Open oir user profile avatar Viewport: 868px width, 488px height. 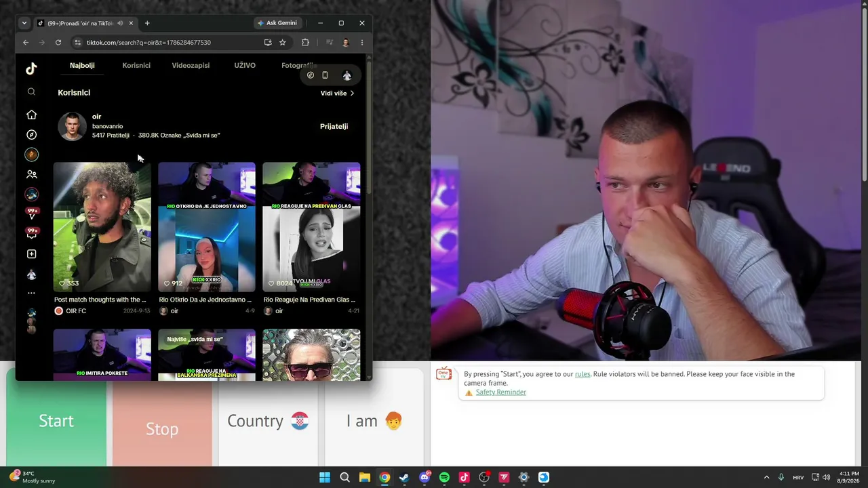(x=72, y=126)
